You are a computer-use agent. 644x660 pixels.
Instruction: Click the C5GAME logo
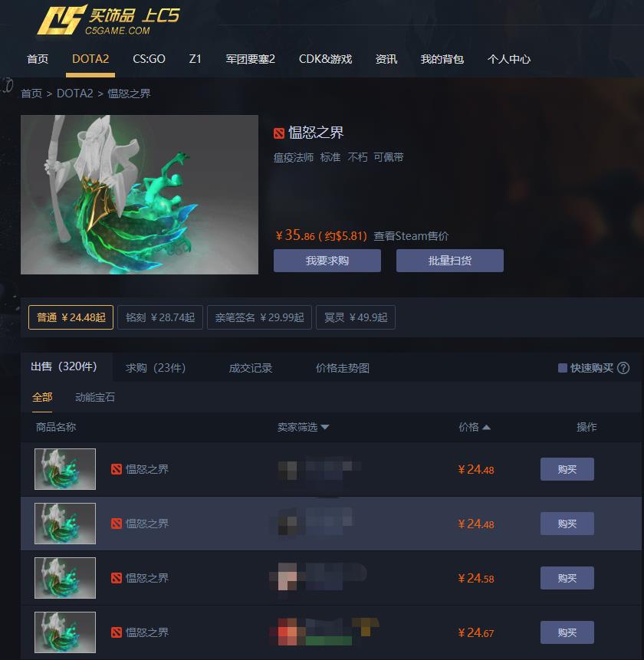tap(108, 19)
